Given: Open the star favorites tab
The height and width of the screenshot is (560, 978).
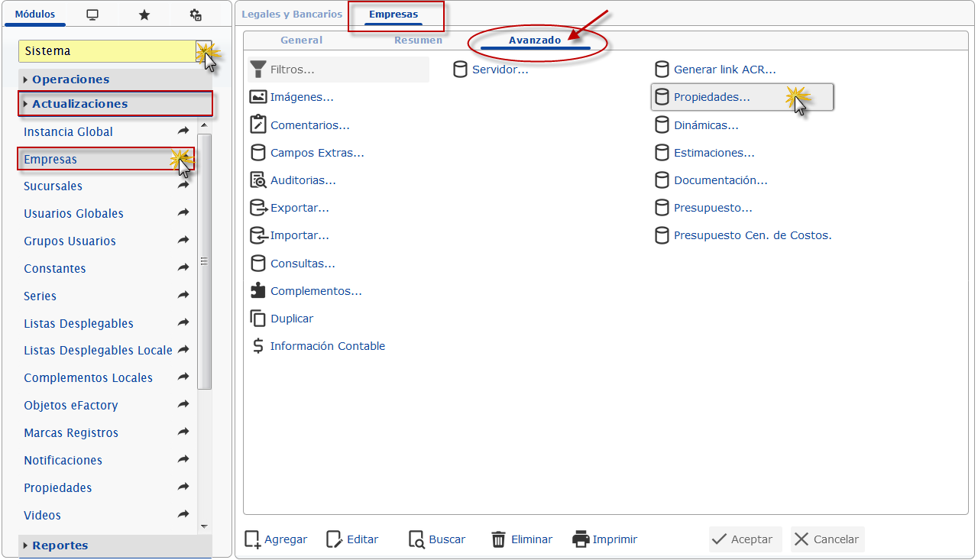Looking at the screenshot, I should (x=144, y=15).
